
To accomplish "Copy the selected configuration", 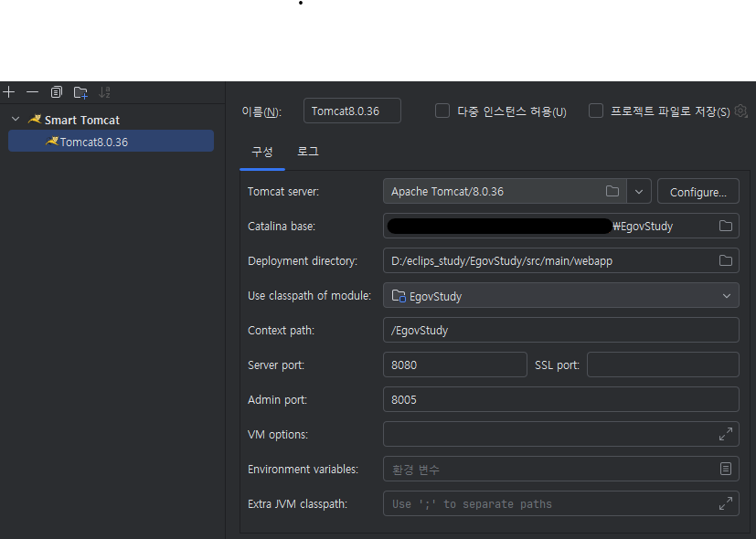I will pyautogui.click(x=57, y=92).
